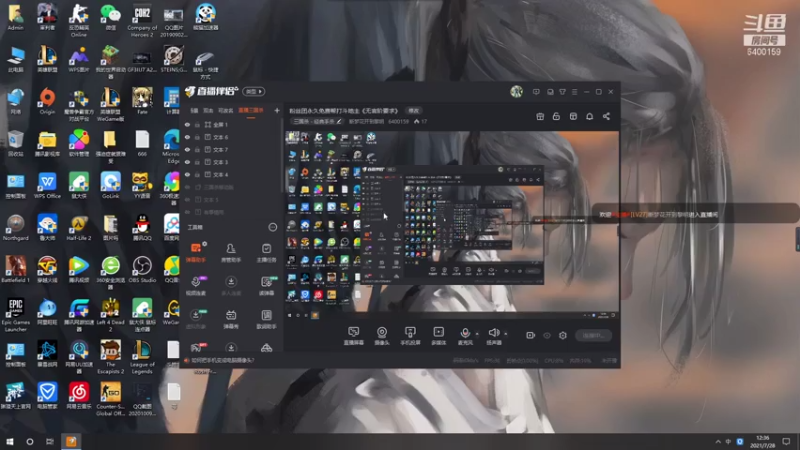Open WPS Office desktop shortcut
The width and height of the screenshot is (800, 450).
pyautogui.click(x=47, y=186)
